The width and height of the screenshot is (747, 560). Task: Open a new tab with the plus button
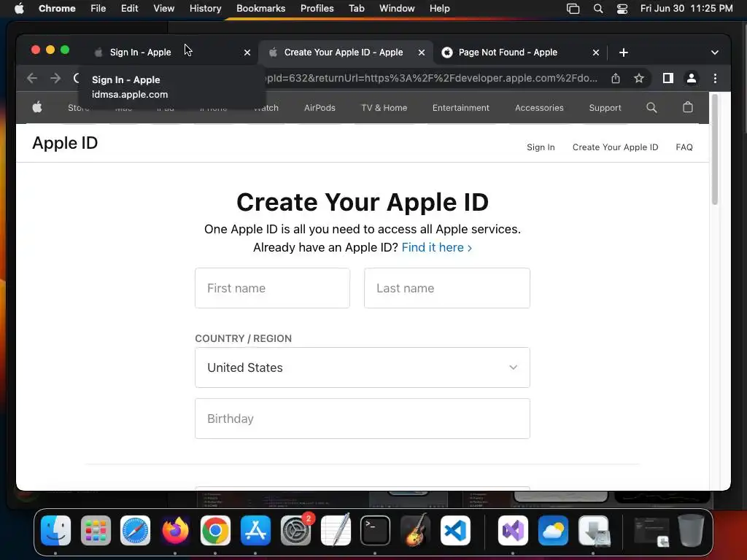pyautogui.click(x=624, y=52)
